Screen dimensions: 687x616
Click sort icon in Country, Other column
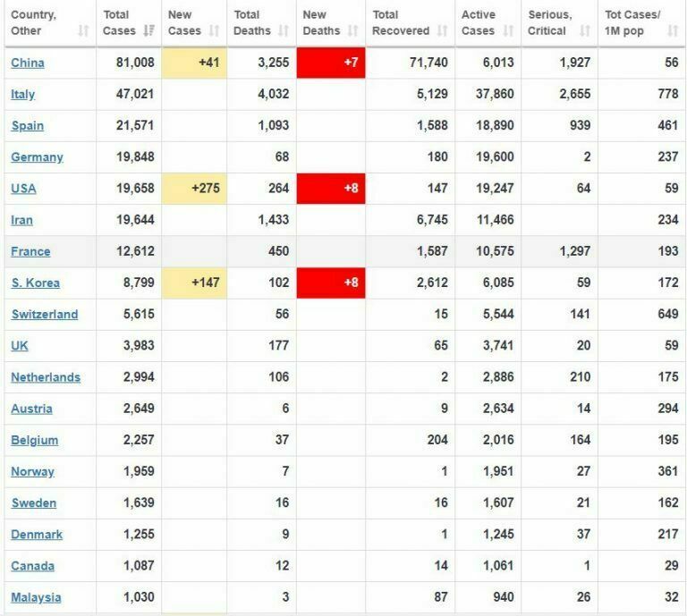tap(83, 31)
